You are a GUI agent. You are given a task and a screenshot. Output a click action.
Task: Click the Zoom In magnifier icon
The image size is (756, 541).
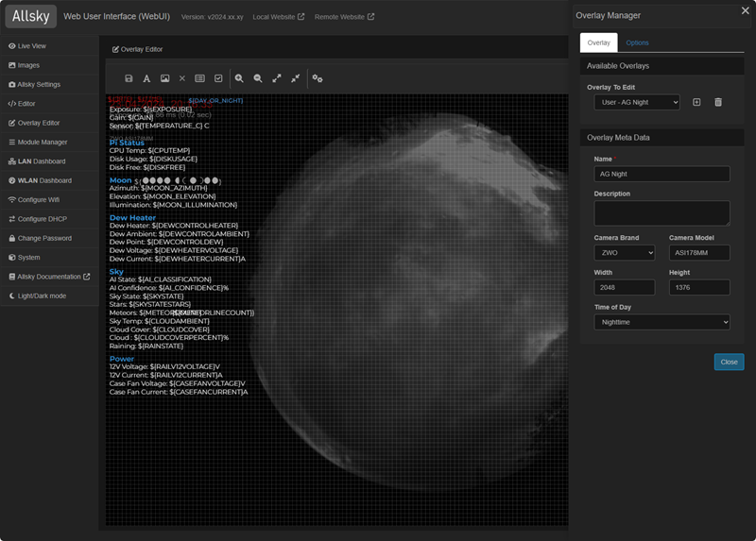[x=239, y=78]
